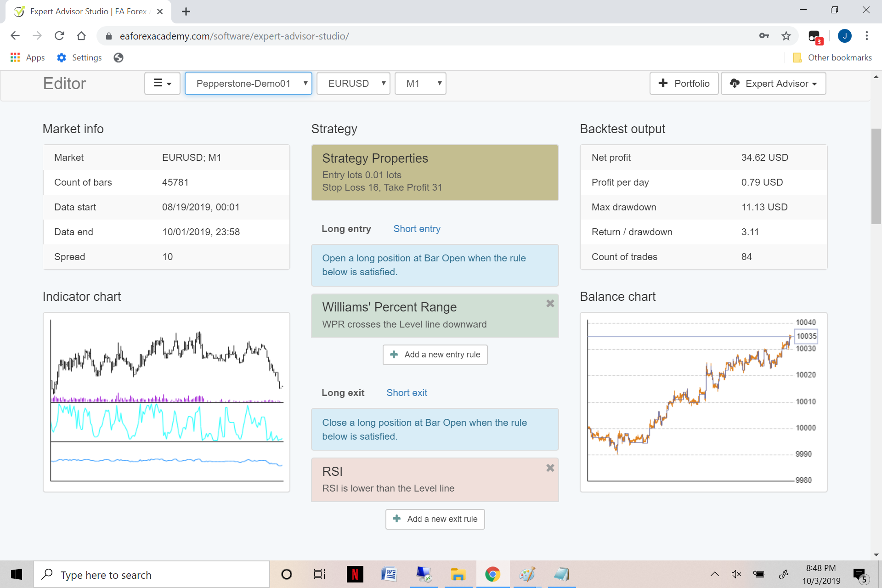The height and width of the screenshot is (588, 882).
Task: Go forward in browser history
Action: (37, 36)
